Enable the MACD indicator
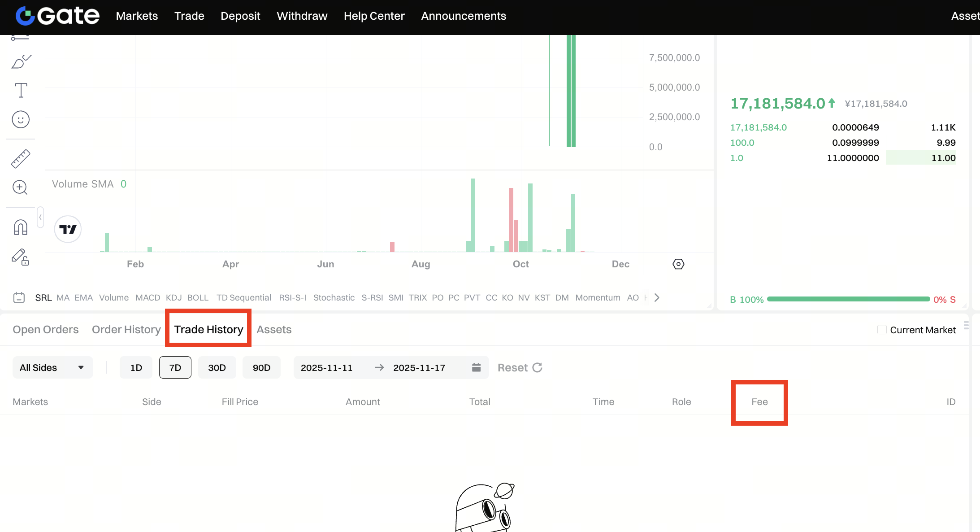980x532 pixels. (147, 298)
